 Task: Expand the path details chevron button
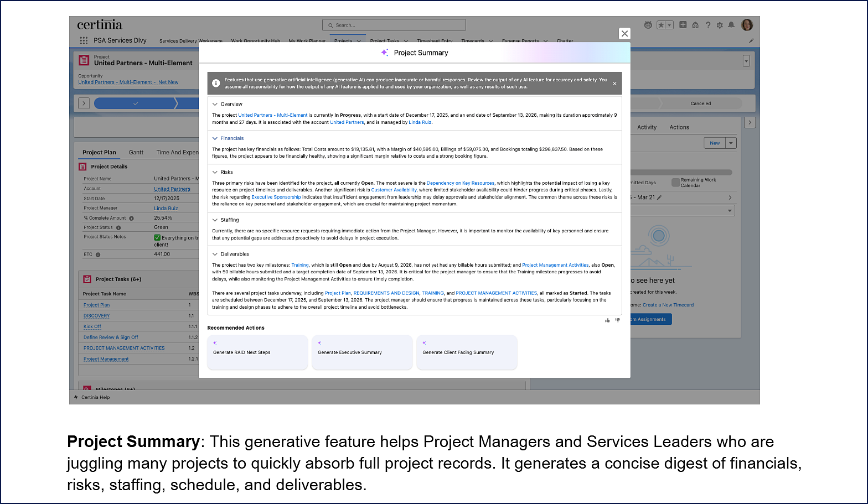[x=84, y=103]
